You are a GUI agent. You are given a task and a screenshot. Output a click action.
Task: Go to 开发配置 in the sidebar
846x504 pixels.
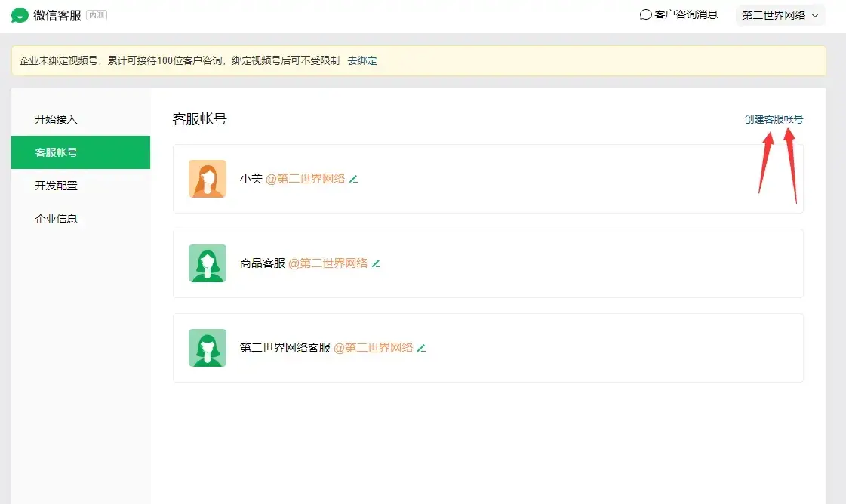(57, 186)
